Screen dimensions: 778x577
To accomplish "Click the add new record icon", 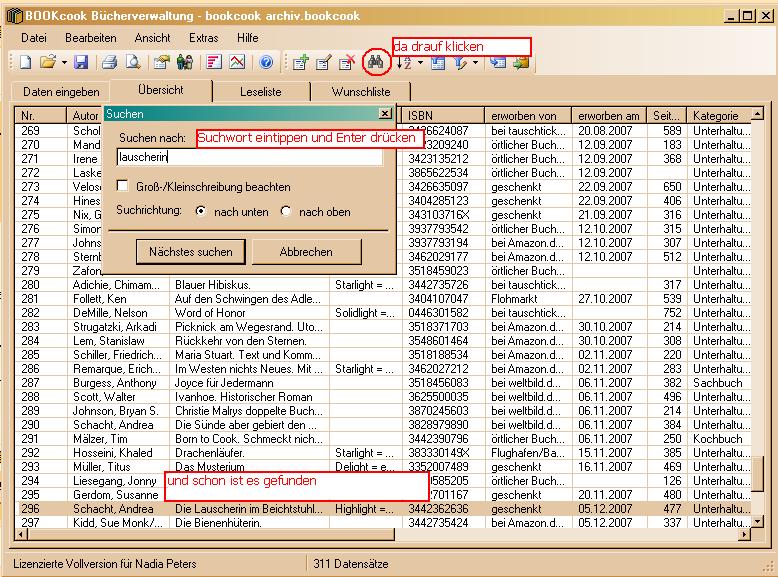I will 300,62.
